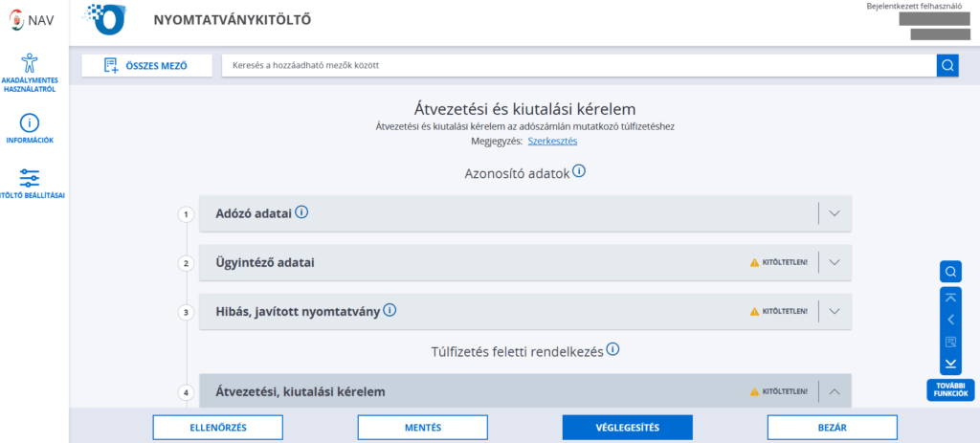The width and height of the screenshot is (980, 443).
Task: Open the filler settings sliders icon
Action: click(x=30, y=178)
